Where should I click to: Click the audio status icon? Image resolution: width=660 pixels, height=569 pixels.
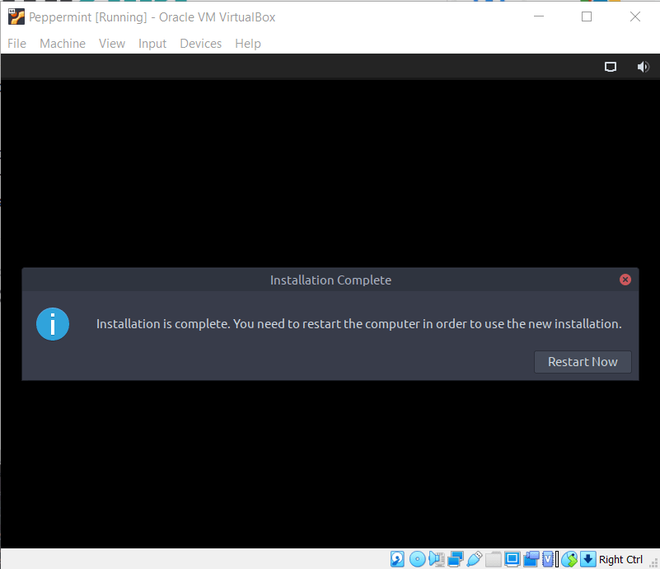click(x=436, y=559)
